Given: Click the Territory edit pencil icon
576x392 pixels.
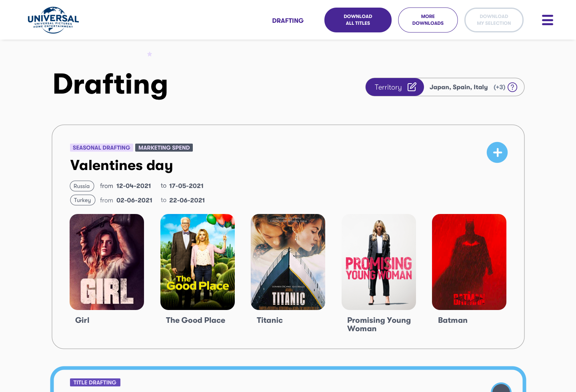Looking at the screenshot, I should click(x=412, y=87).
